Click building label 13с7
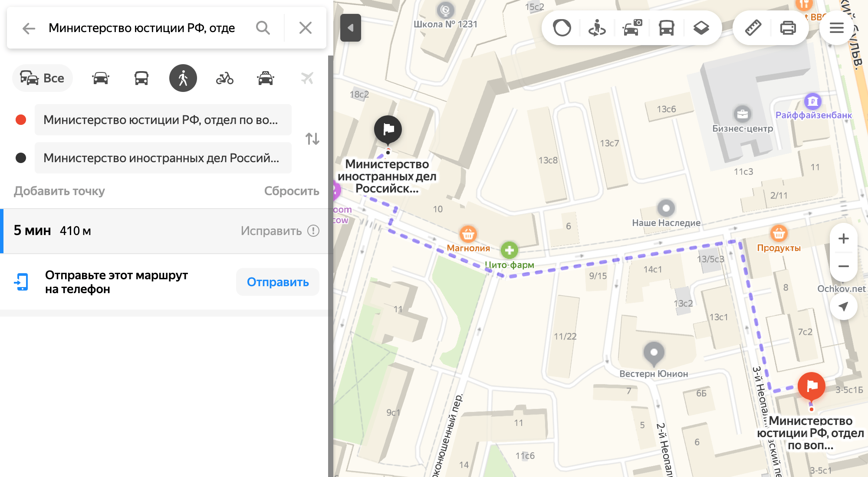The image size is (868, 477). pos(609,143)
